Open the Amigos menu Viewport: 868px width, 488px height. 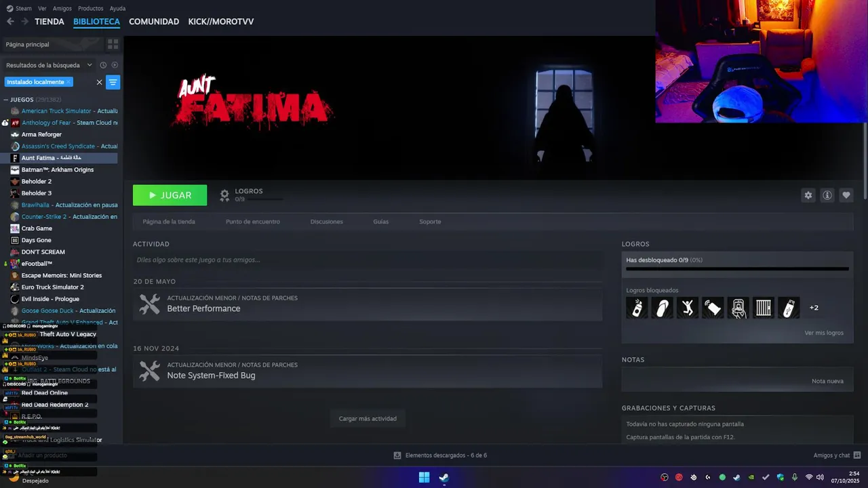62,8
